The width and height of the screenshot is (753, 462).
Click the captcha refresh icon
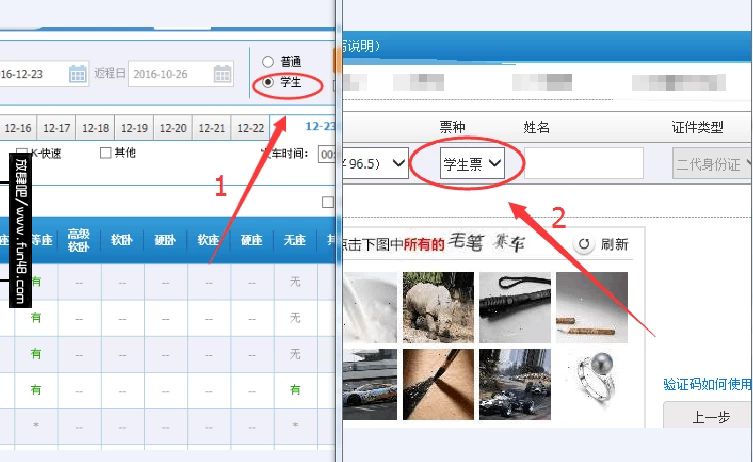click(x=583, y=244)
